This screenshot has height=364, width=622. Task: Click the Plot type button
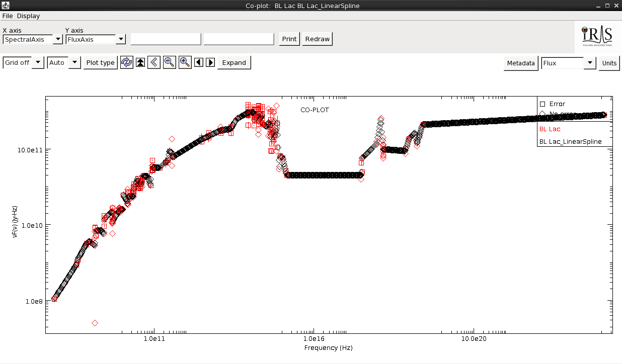[x=101, y=62]
